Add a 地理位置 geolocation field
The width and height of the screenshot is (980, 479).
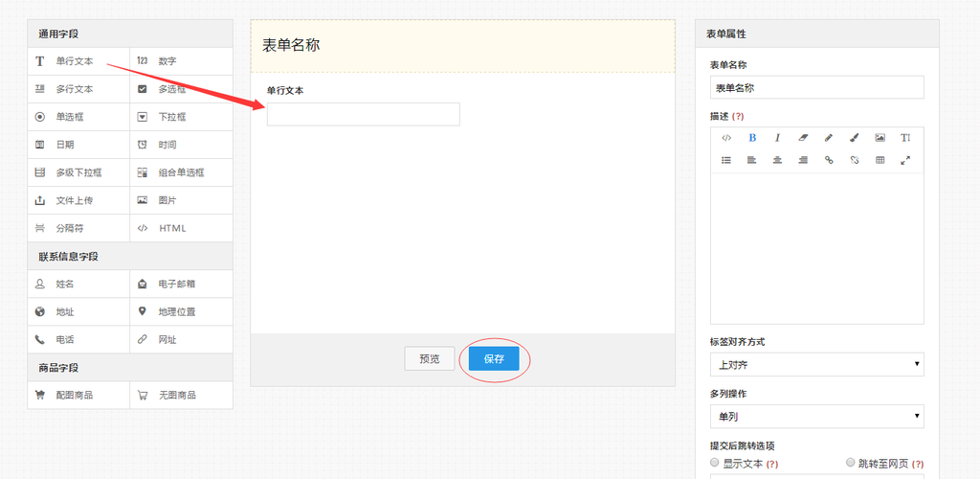[x=181, y=311]
